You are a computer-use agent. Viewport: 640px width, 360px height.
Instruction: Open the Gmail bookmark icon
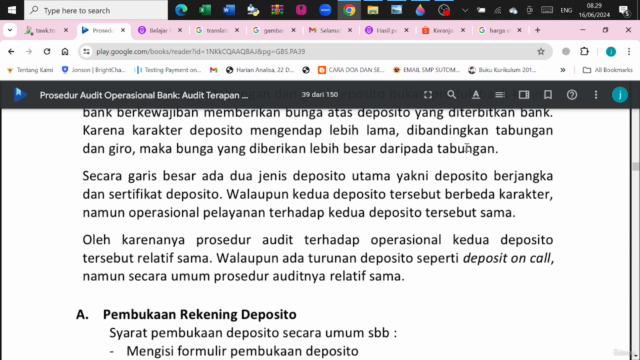tap(213, 70)
